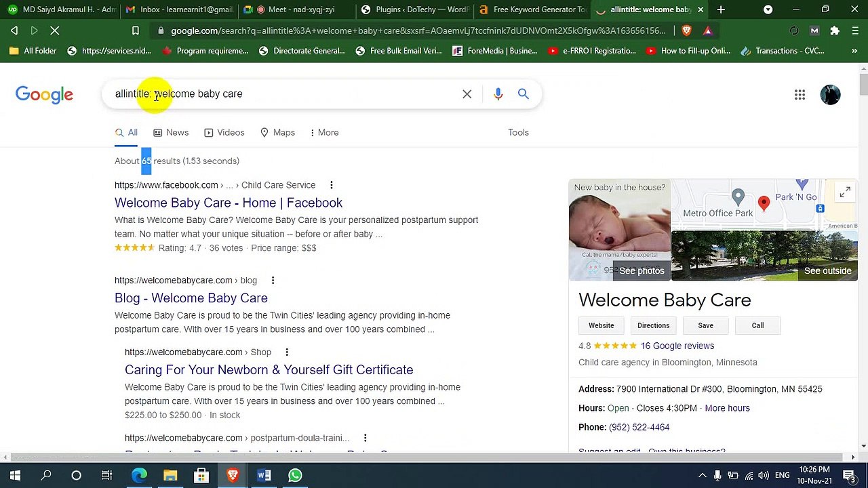Viewport: 868px width, 488px height.
Task: Stop loading the current page
Action: coord(55,30)
